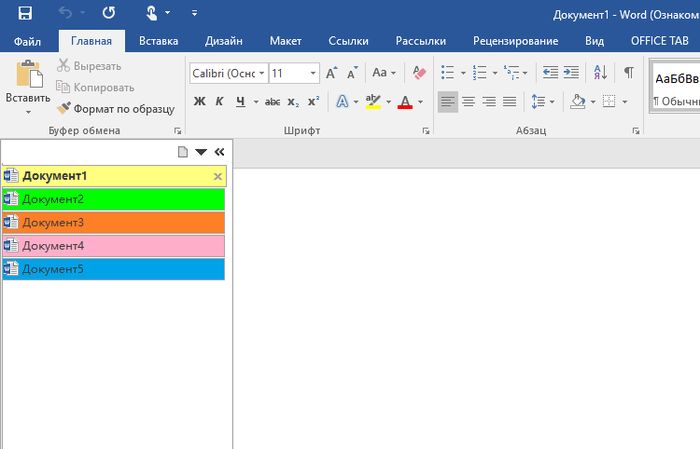Show paragraph marks with pilcrow icon

[628, 73]
